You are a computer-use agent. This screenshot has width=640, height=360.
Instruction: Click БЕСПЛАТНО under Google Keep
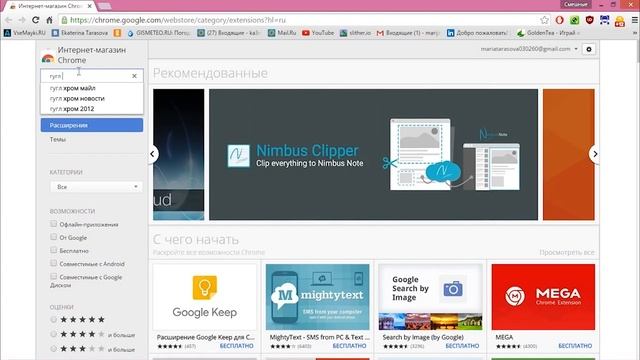[x=236, y=346]
